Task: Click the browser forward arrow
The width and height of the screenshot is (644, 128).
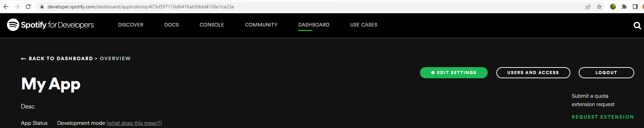Action: pyautogui.click(x=17, y=7)
